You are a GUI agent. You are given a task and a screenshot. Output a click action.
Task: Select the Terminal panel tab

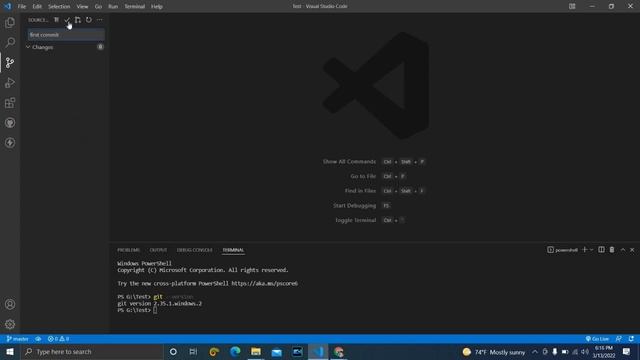click(x=233, y=250)
